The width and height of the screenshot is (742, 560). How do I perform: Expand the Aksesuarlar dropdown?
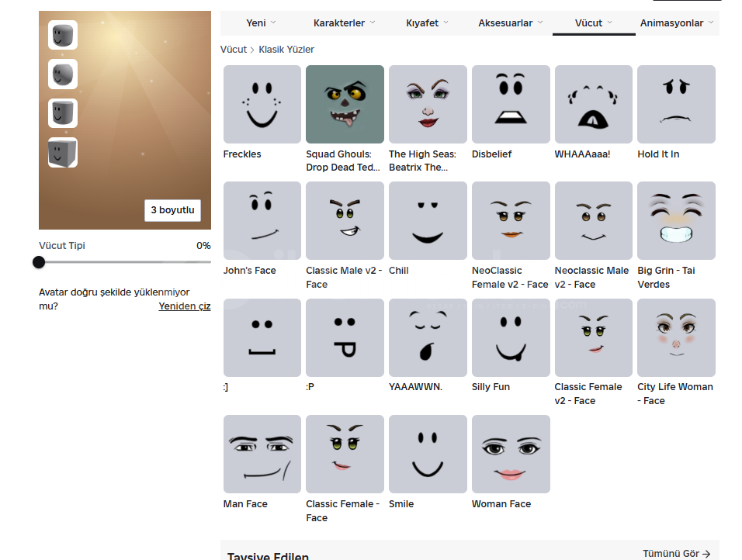click(x=510, y=23)
